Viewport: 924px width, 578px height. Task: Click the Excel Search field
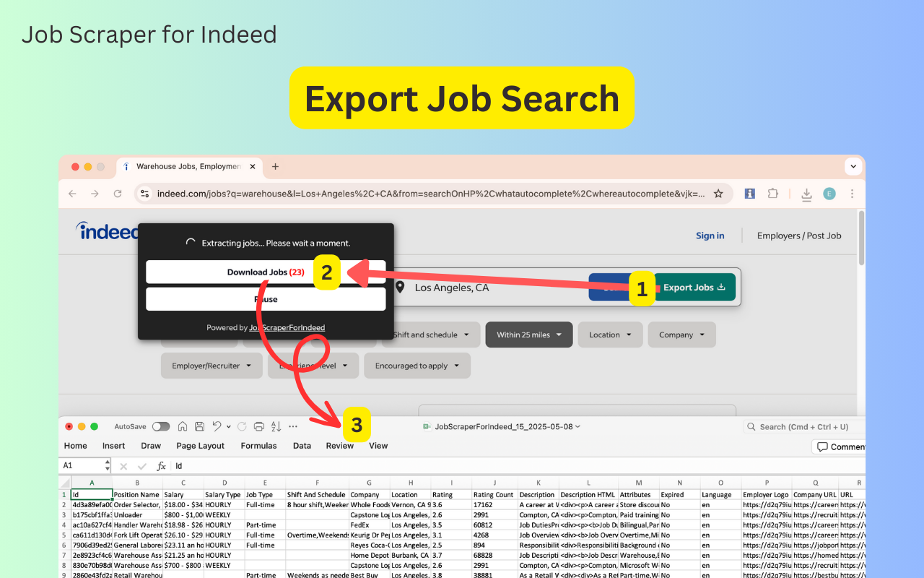(x=804, y=427)
